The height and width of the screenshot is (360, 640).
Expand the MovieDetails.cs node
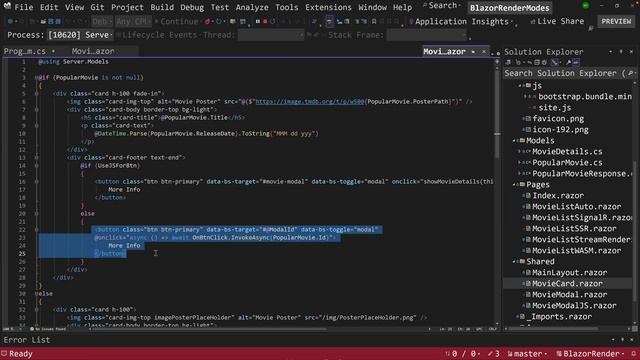[x=520, y=152]
